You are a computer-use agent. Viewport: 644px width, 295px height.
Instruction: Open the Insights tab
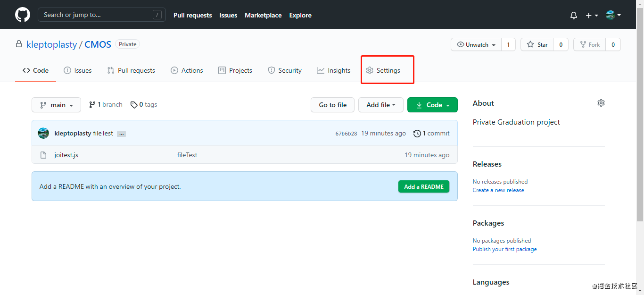point(334,70)
